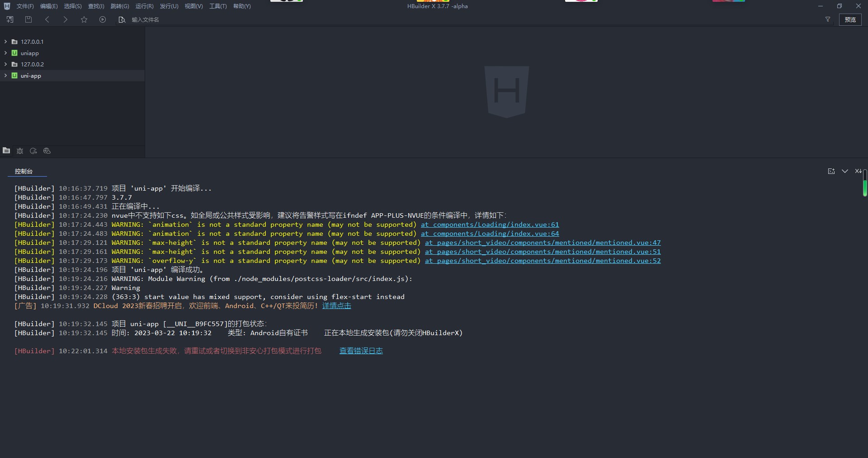The width and height of the screenshot is (868, 458).
Task: Click the sync arrows sidebar icon
Action: point(33,150)
